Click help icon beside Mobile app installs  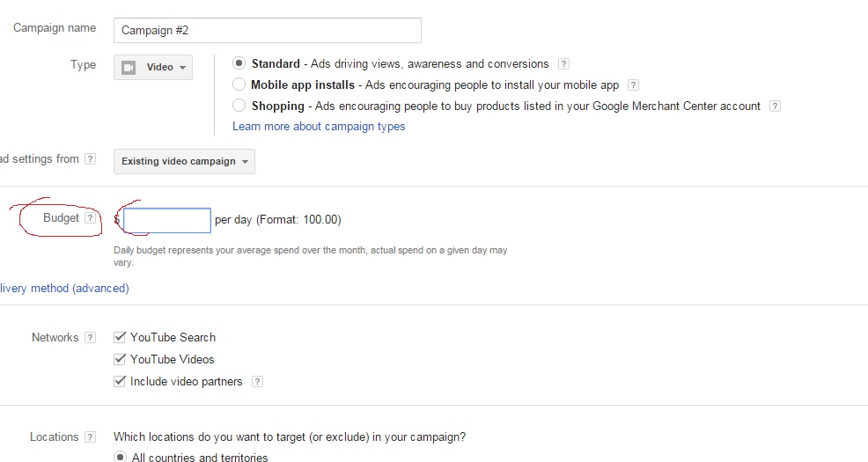click(x=633, y=85)
